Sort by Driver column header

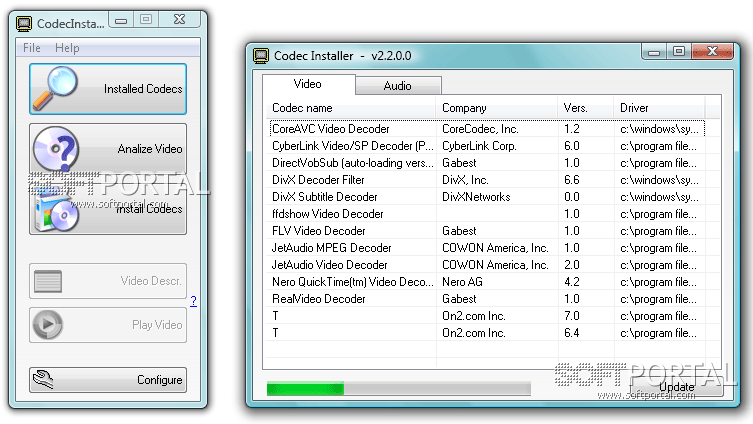[659, 108]
